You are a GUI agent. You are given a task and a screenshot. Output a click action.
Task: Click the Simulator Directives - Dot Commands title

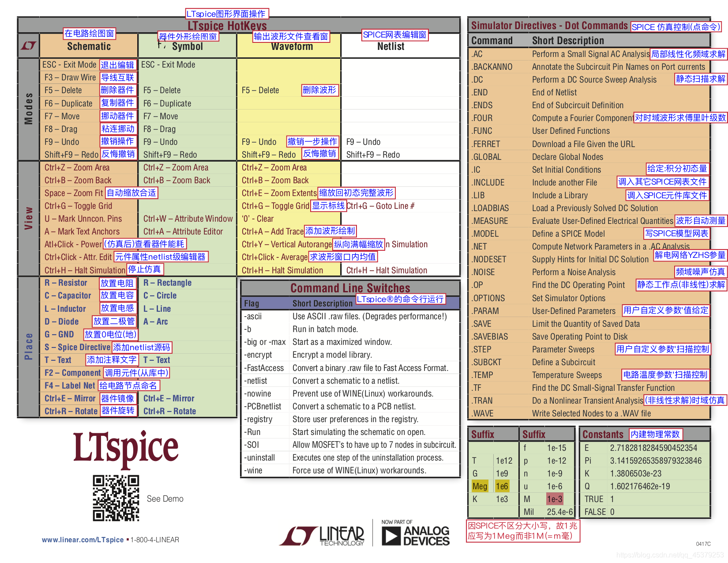pos(549,26)
